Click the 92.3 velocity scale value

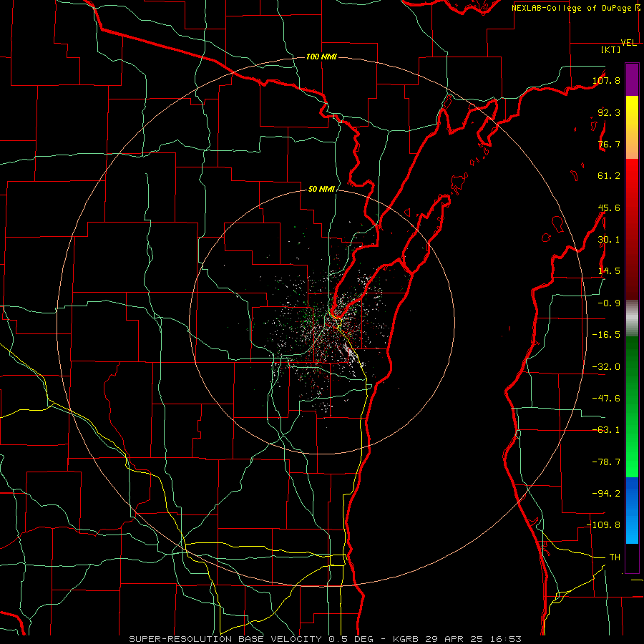(609, 112)
